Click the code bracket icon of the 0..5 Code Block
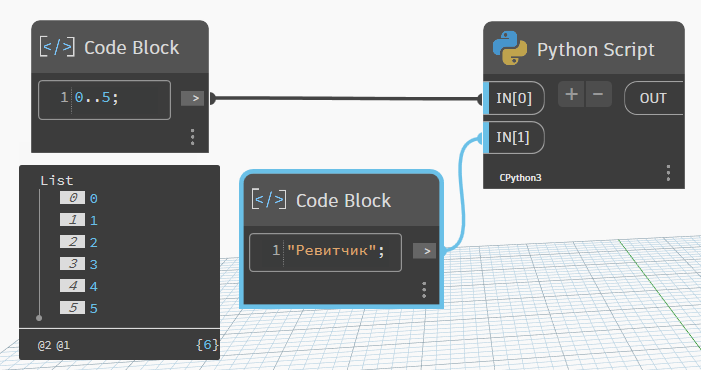This screenshot has height=370, width=701. pyautogui.click(x=57, y=47)
